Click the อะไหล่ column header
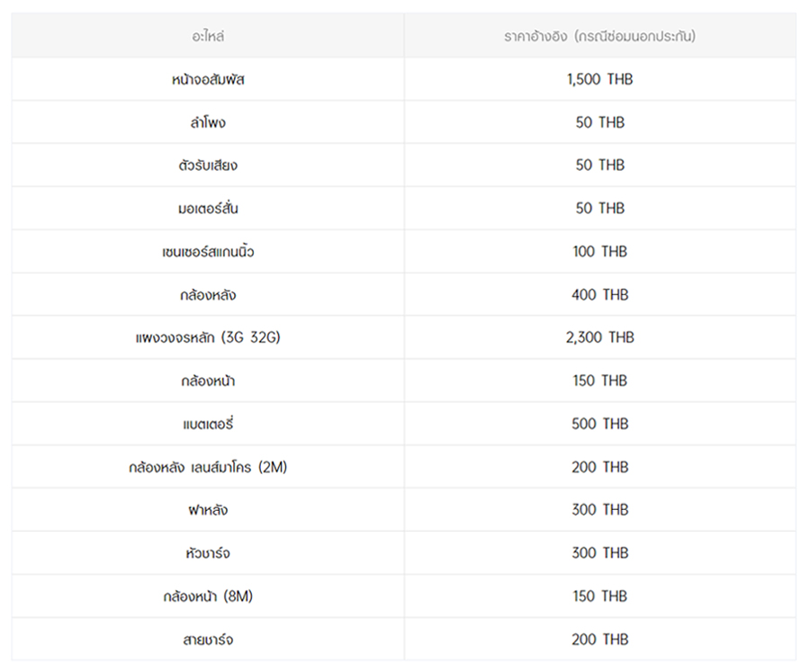Viewport: 810px width, 672px height. click(x=208, y=37)
